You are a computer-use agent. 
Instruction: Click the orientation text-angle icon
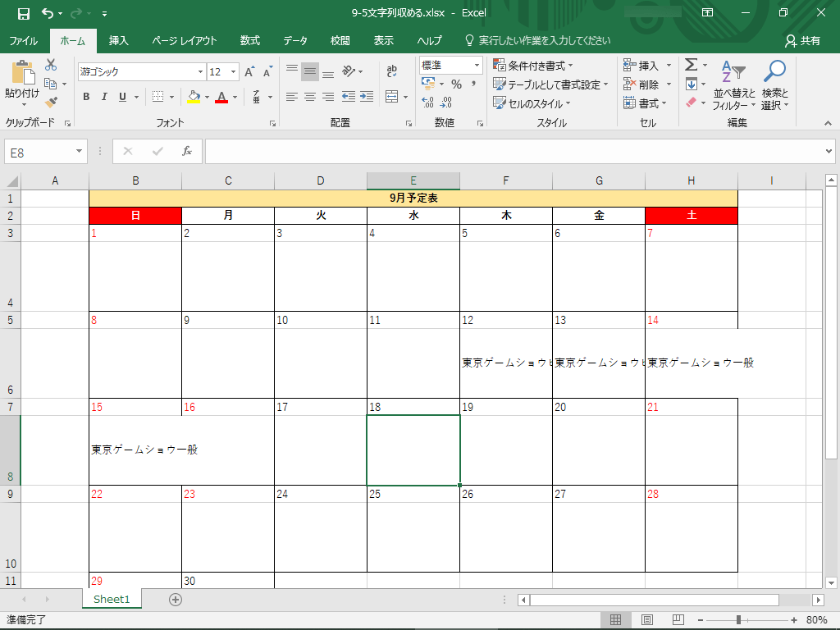coord(349,71)
